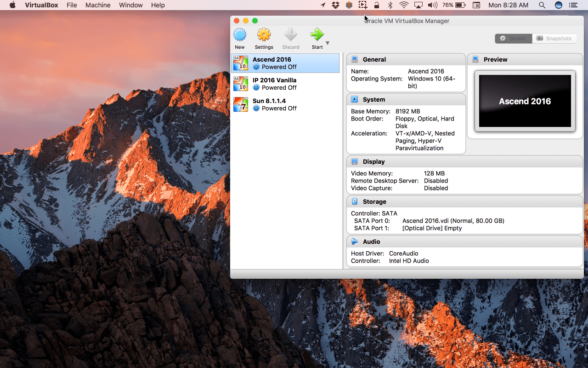
Task: Click the Audio section speaker icon
Action: pyautogui.click(x=354, y=241)
